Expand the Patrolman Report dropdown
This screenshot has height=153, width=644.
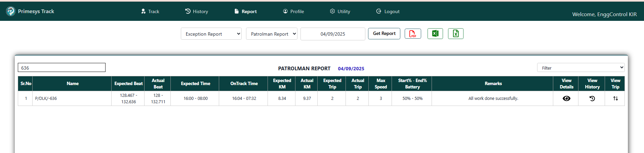272,34
